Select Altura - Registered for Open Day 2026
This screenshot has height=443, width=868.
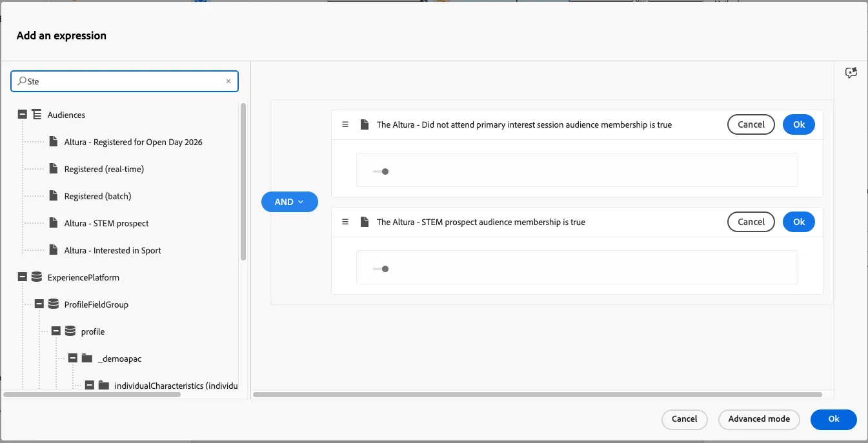coord(134,142)
